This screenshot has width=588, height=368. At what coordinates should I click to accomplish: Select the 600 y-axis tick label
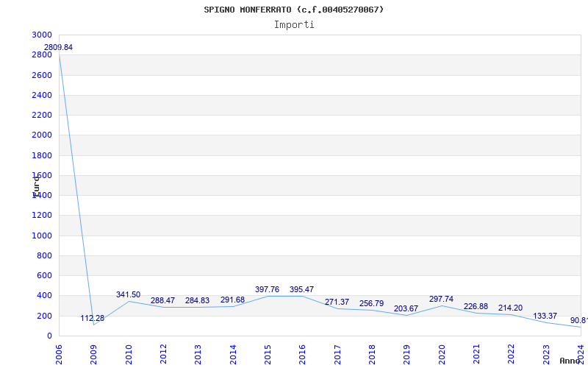coord(44,275)
